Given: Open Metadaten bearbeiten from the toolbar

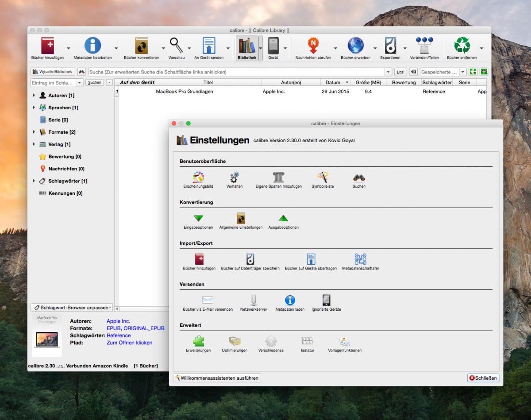Looking at the screenshot, I should pyautogui.click(x=92, y=46).
